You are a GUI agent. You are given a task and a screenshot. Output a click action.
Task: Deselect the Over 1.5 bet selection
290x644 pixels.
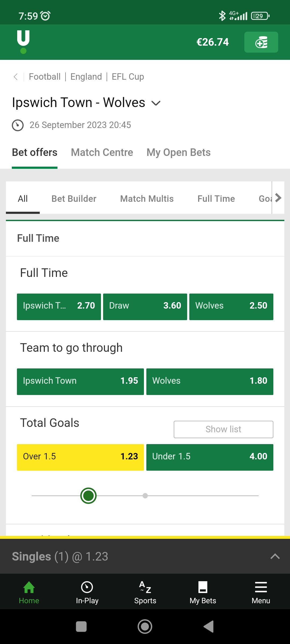(x=80, y=457)
